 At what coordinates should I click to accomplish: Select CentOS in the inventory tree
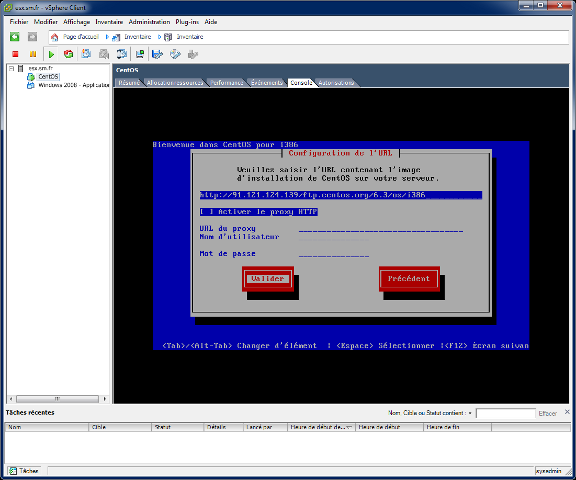[x=48, y=77]
